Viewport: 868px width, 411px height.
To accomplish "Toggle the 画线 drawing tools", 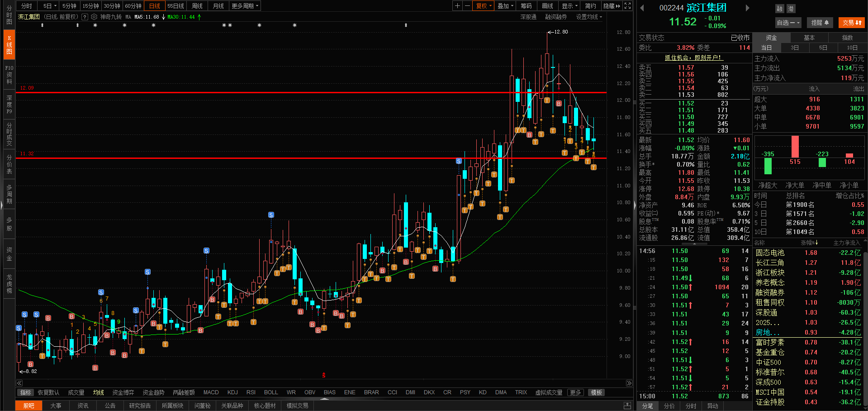I will pos(547,6).
